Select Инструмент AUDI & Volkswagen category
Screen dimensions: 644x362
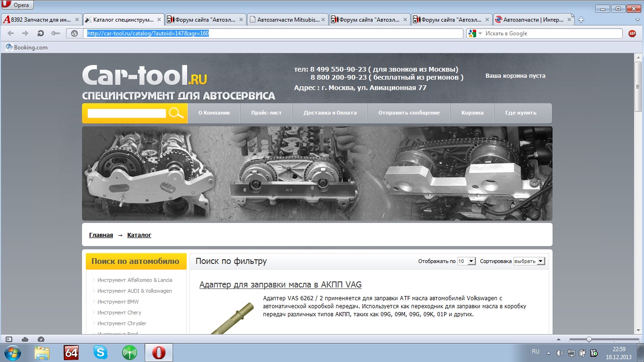[x=135, y=291]
